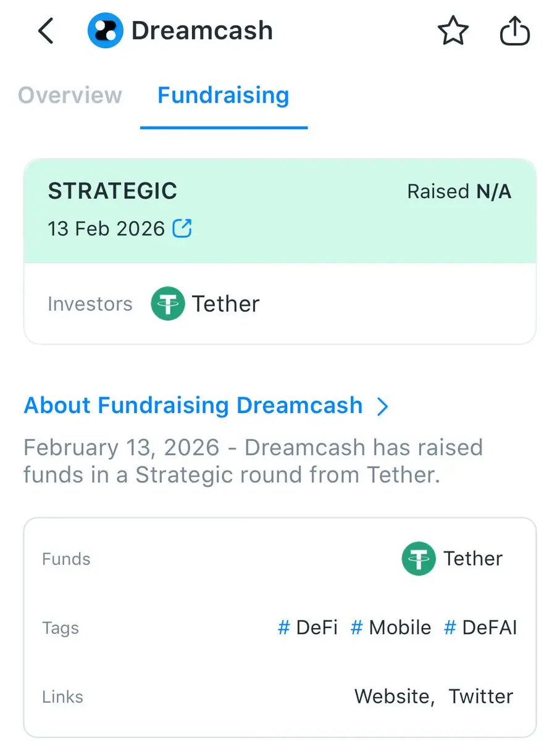Go back using the left arrow
Image resolution: width=560 pixels, height=741 pixels.
click(x=46, y=31)
